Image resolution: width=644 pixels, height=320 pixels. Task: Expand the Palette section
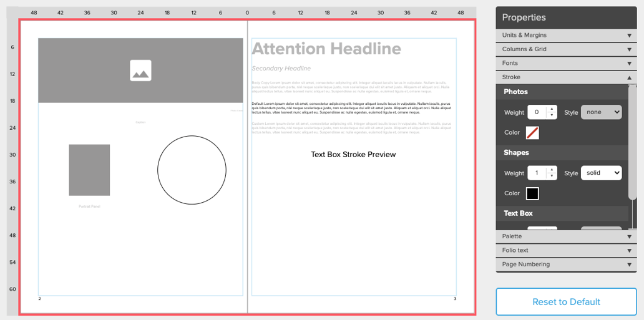click(566, 236)
